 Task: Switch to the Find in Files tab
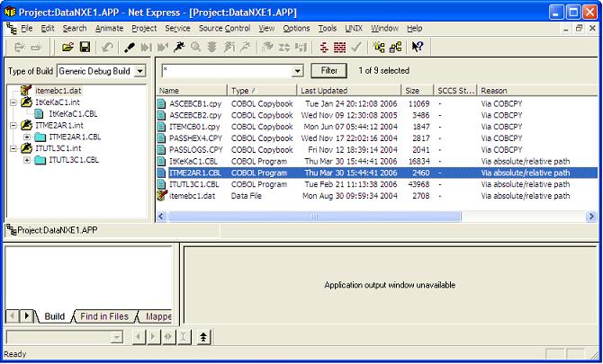coord(104,316)
